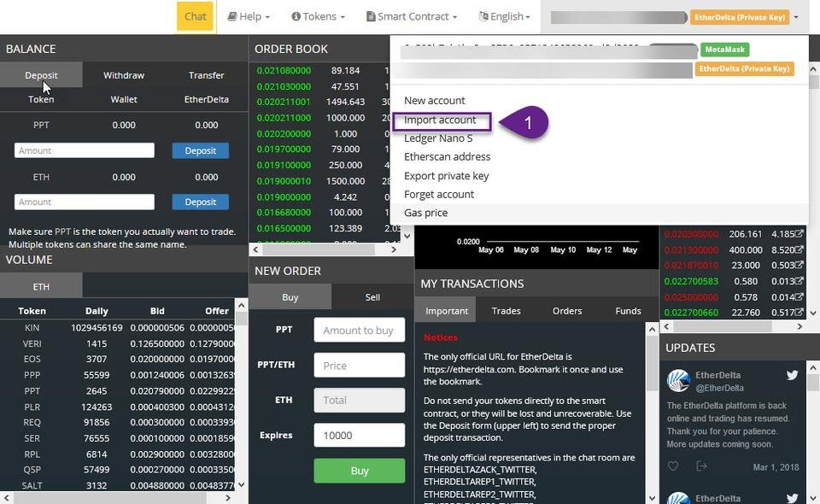
Task: Click the Amount to buy field
Action: 360,330
